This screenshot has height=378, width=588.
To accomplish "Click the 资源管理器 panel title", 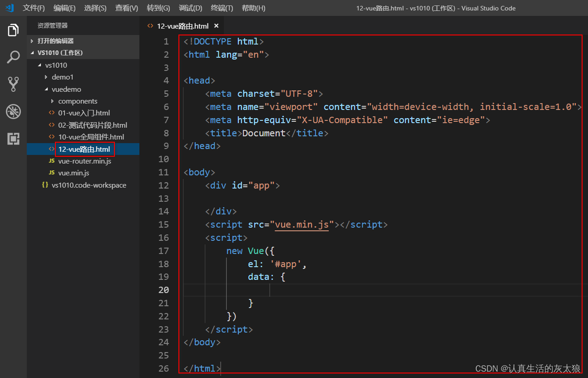I will (x=53, y=26).
